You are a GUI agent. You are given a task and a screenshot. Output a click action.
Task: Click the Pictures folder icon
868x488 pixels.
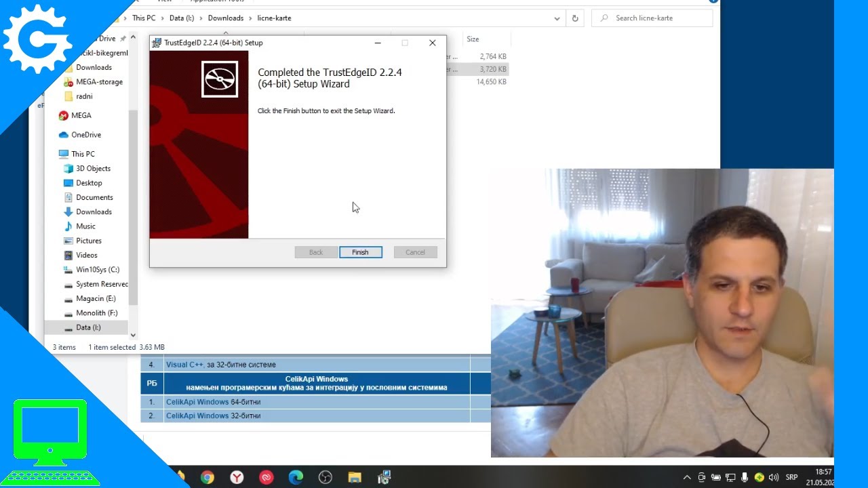point(68,241)
